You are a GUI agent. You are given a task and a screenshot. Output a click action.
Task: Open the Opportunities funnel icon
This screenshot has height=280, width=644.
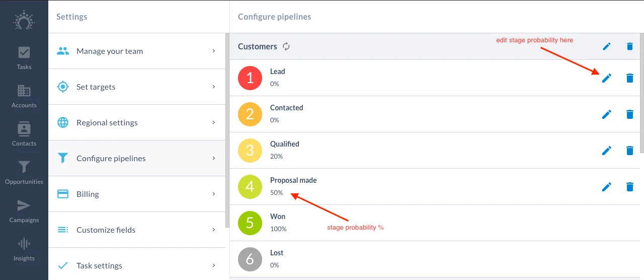pos(24,167)
